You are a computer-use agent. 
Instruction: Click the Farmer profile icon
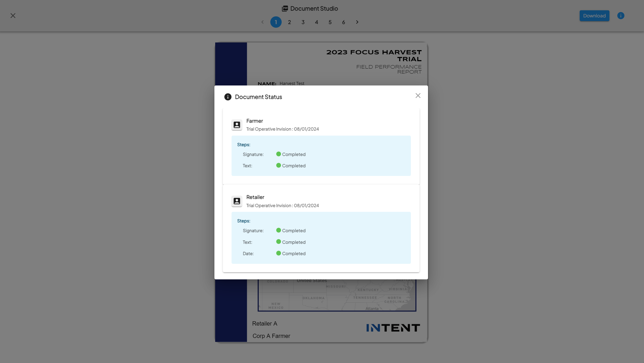pyautogui.click(x=237, y=125)
